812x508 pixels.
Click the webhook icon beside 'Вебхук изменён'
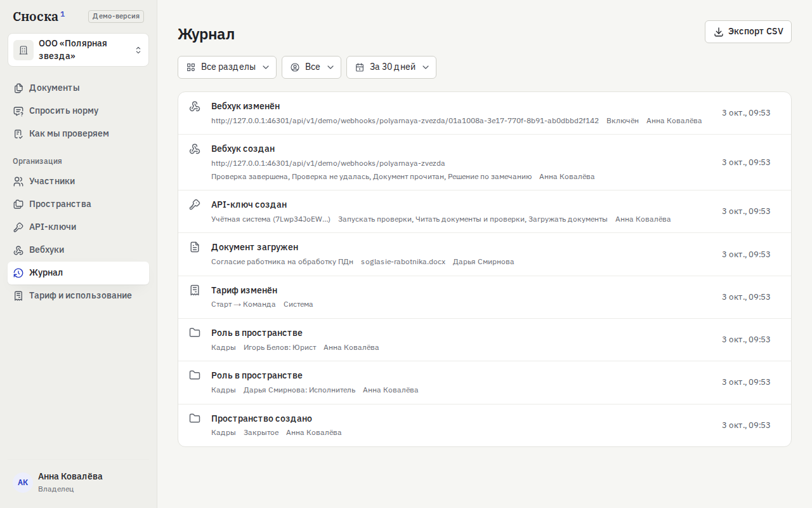(195, 107)
